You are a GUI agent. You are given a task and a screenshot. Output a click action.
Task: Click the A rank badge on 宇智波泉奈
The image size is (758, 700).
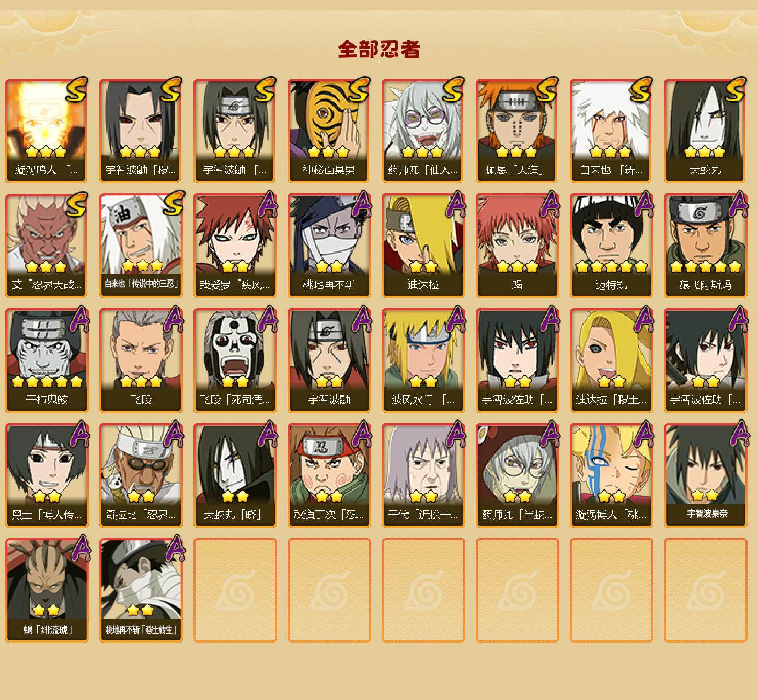click(738, 434)
